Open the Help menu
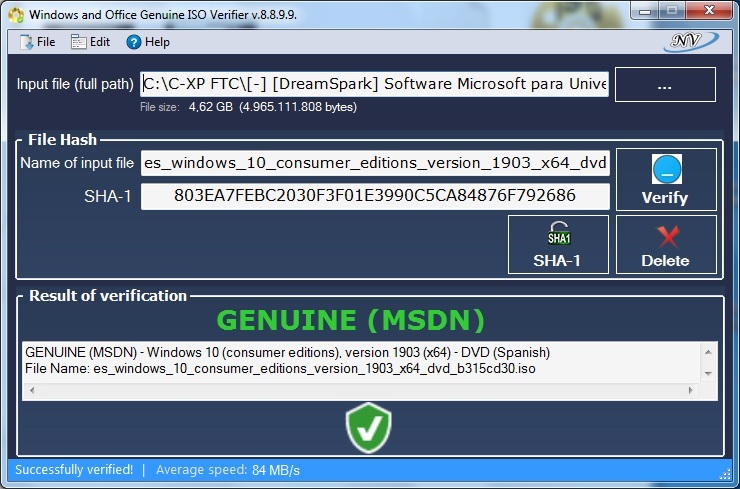 [x=148, y=42]
